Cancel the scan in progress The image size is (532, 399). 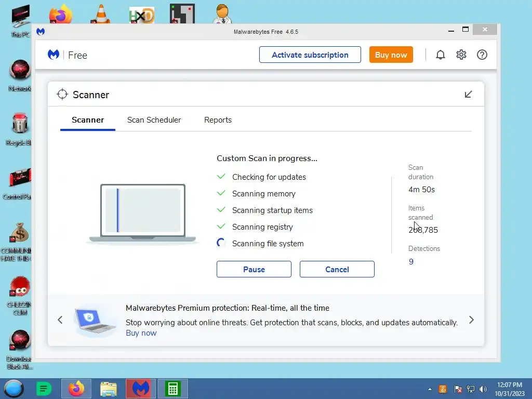pyautogui.click(x=337, y=269)
